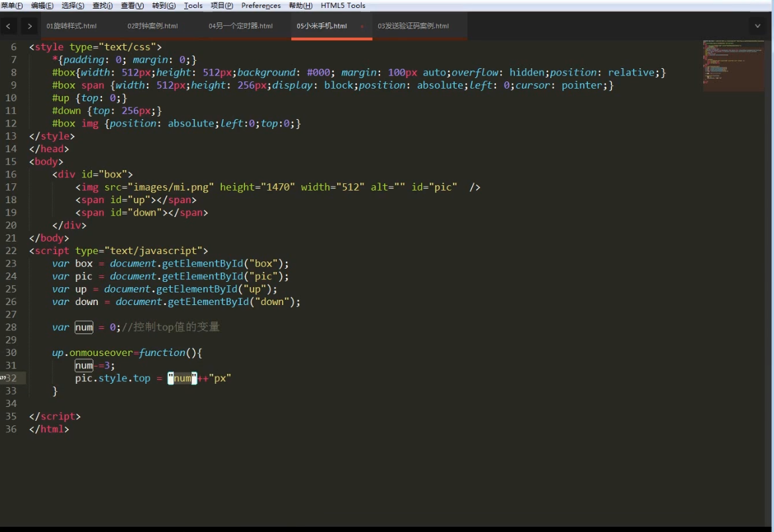Open the 菜单(F) menu
This screenshot has width=774, height=532.
[x=12, y=5]
